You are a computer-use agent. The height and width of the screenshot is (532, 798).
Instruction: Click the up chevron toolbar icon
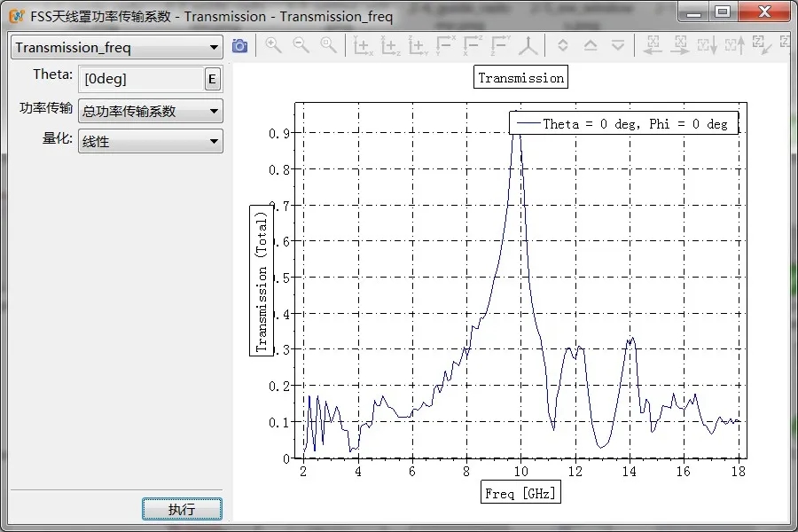point(591,46)
